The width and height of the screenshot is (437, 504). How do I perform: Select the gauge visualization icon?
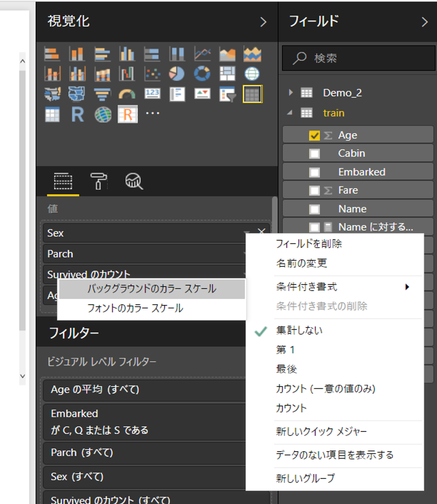click(128, 93)
